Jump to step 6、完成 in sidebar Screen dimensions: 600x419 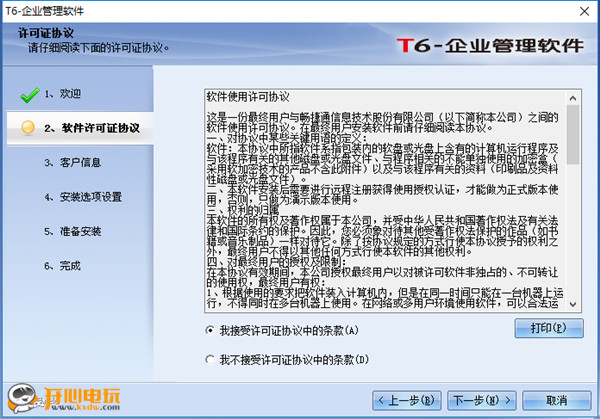click(x=68, y=265)
